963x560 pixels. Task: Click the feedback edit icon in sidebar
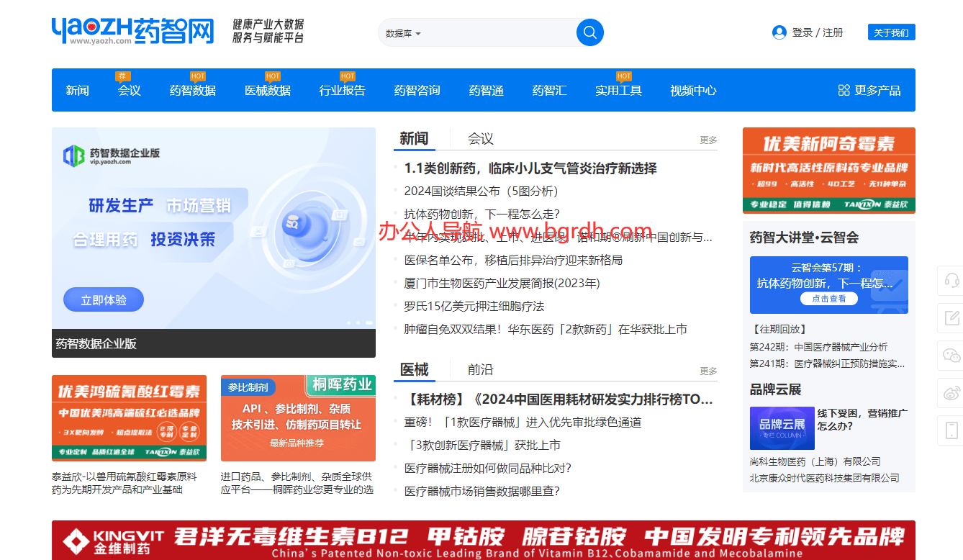point(951,317)
